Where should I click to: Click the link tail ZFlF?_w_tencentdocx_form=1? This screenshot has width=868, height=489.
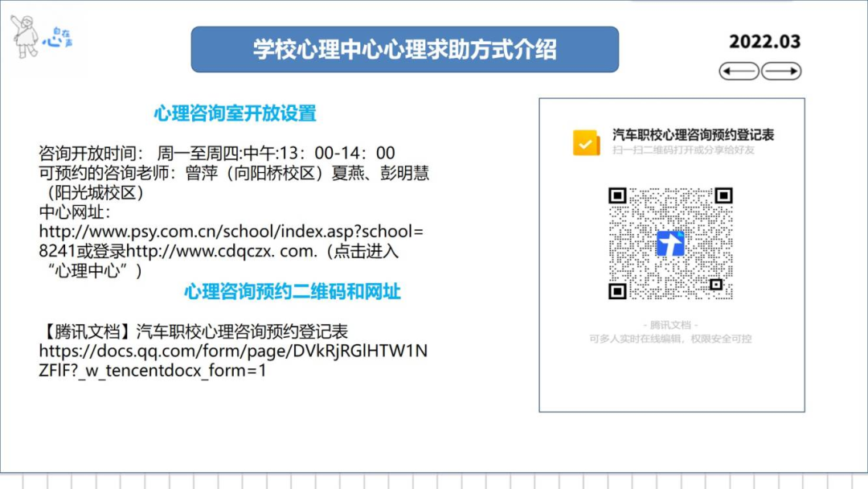coord(152,371)
